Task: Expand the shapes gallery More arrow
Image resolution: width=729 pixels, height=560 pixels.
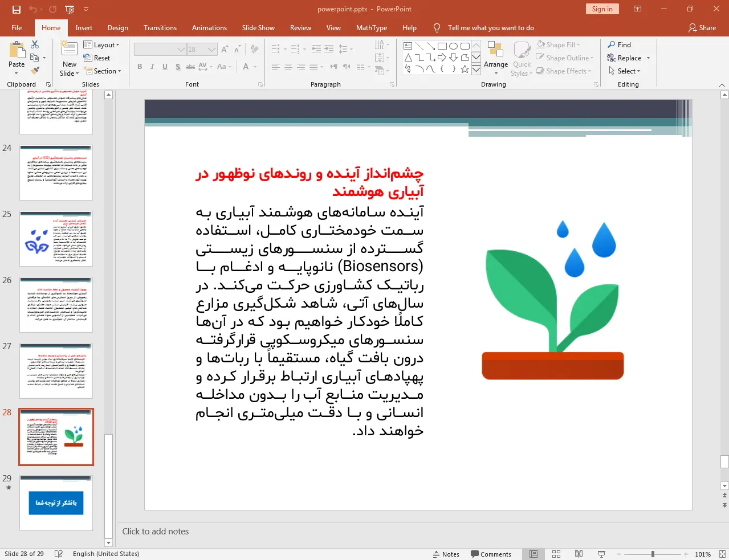Action: pyautogui.click(x=476, y=69)
